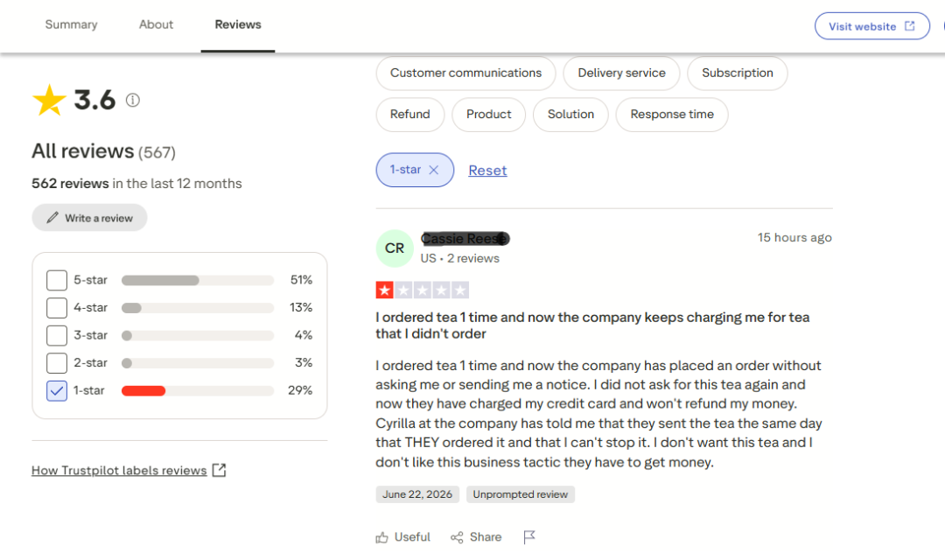This screenshot has height=560, width=945.
Task: Click the pencil icon in Write a review
Action: pos(52,218)
